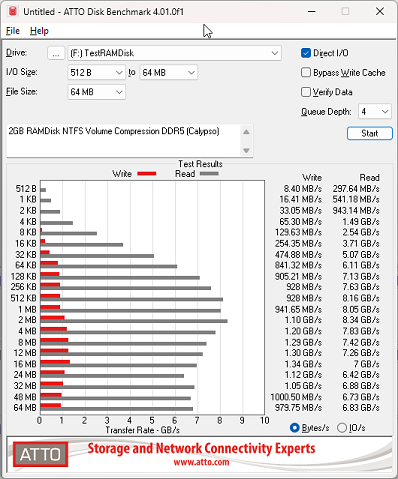Click the write value 1.34 GB/s
The width and height of the screenshot is (398, 479).
(303, 364)
